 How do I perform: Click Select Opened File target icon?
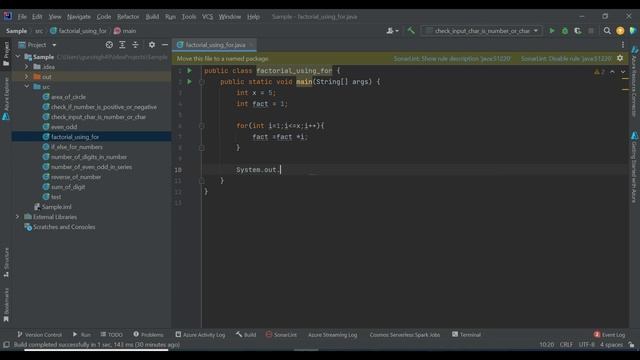pyautogui.click(x=109, y=45)
